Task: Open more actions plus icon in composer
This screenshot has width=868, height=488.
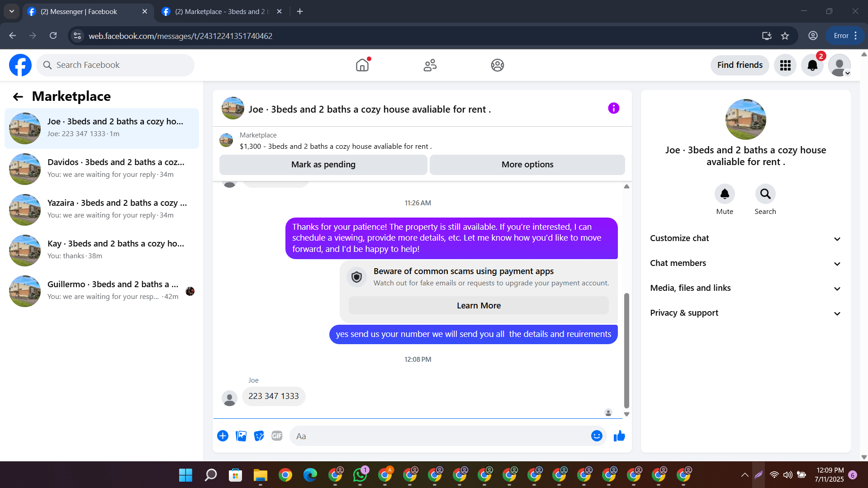Action: click(x=223, y=436)
